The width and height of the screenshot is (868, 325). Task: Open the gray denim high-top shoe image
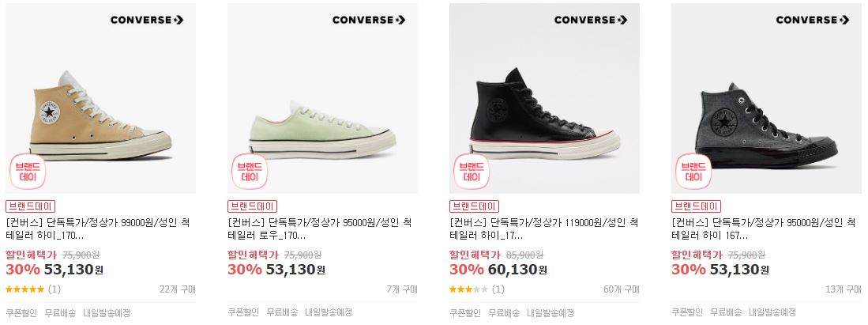767,98
